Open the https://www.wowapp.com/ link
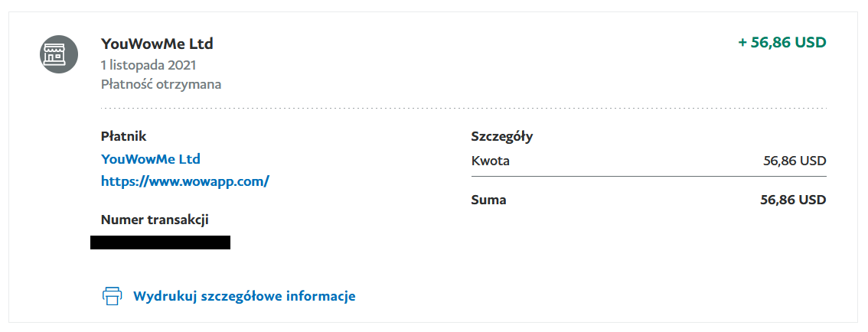This screenshot has width=868, height=332. [185, 181]
